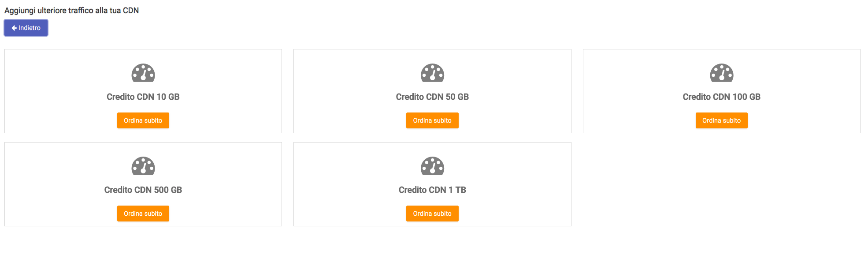Click Ordina subito for 500 GB credit
The height and width of the screenshot is (255, 868).
143,214
